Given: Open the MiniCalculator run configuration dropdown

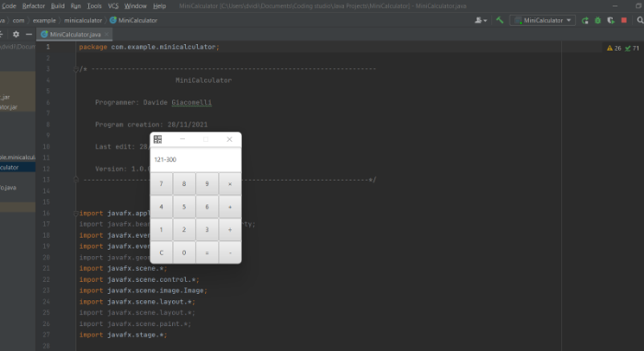Looking at the screenshot, I should [x=543, y=20].
